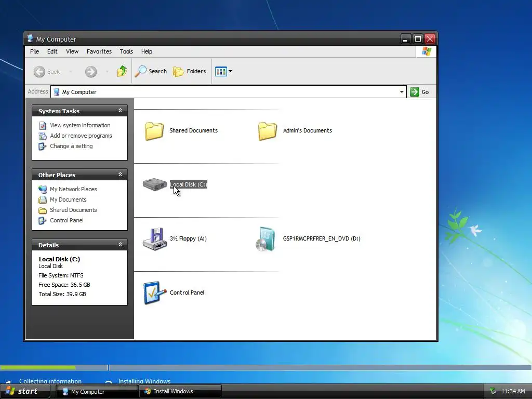The image size is (532, 399).
Task: Open the Edit menu
Action: [x=52, y=51]
